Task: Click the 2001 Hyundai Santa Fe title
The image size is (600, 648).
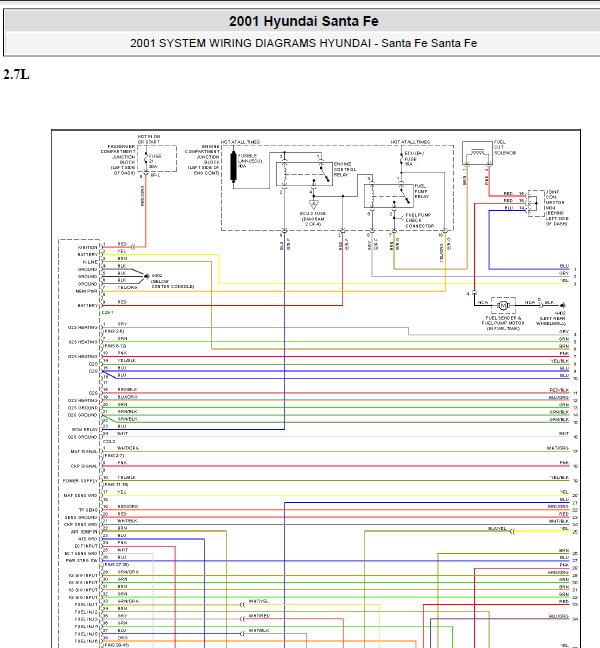Action: (x=304, y=21)
